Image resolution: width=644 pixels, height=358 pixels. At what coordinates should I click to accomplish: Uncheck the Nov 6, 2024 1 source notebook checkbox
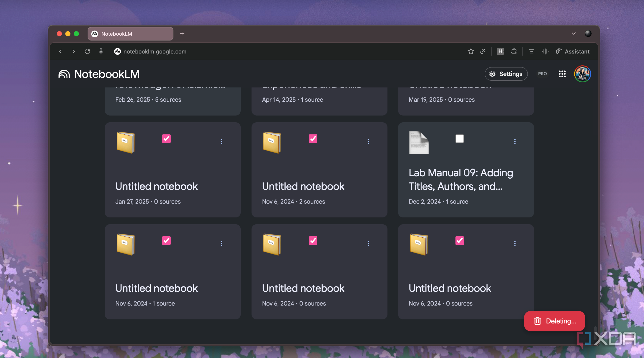click(166, 240)
